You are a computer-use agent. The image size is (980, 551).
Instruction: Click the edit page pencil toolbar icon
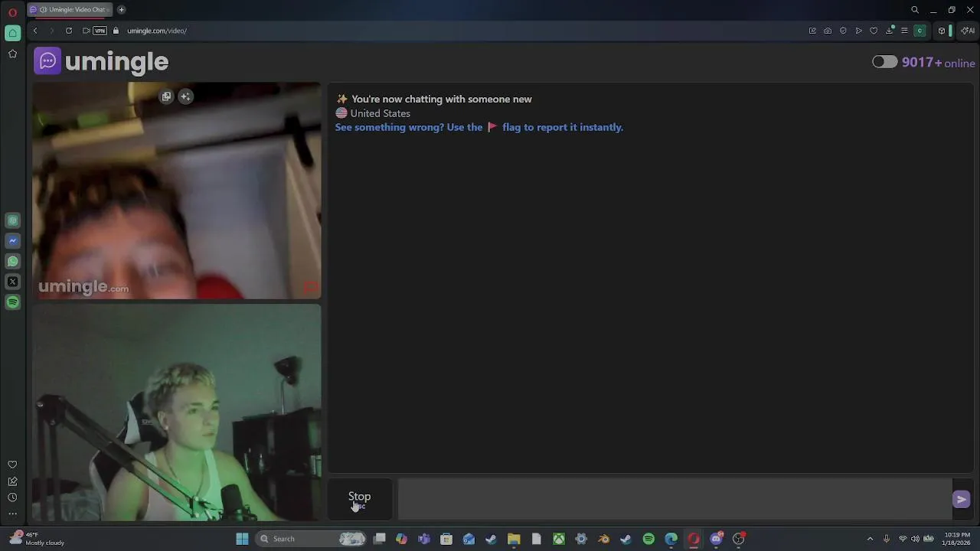(812, 31)
